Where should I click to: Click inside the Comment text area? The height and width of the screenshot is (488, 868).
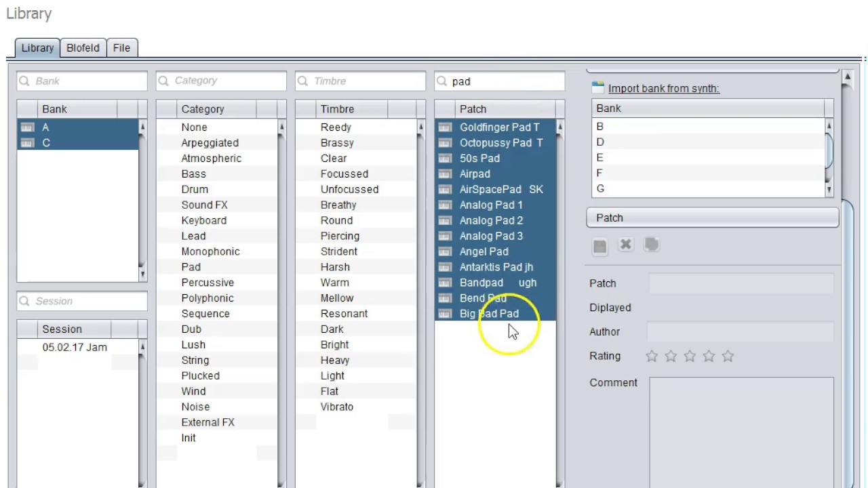pos(741,431)
